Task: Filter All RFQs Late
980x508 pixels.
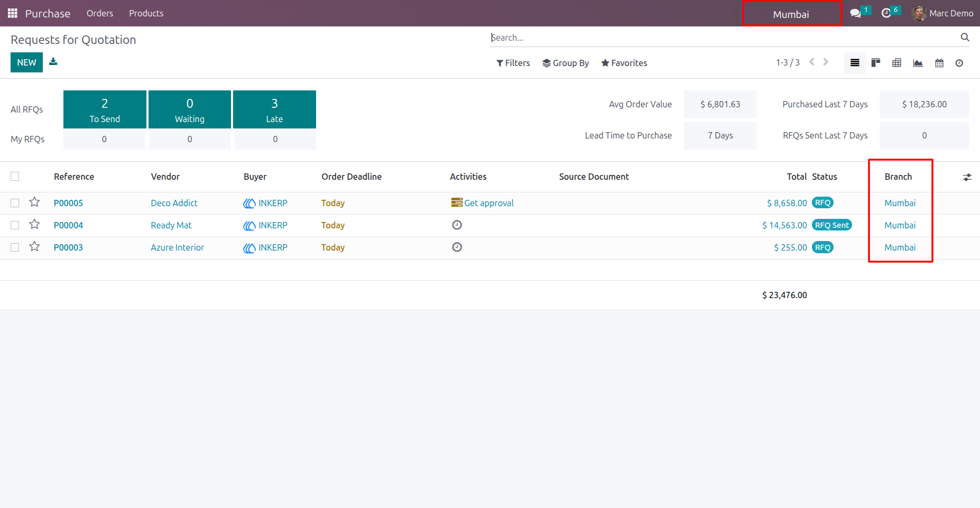Action: pyautogui.click(x=274, y=109)
